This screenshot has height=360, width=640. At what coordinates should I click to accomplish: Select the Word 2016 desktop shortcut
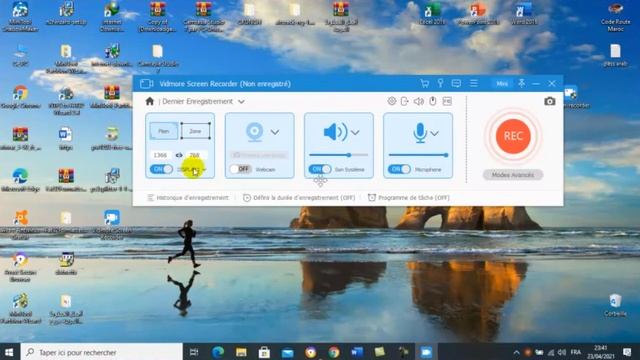click(x=524, y=14)
